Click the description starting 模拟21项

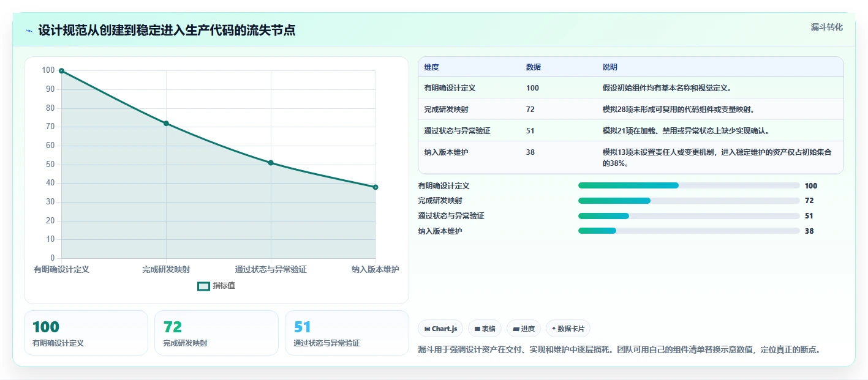(686, 131)
